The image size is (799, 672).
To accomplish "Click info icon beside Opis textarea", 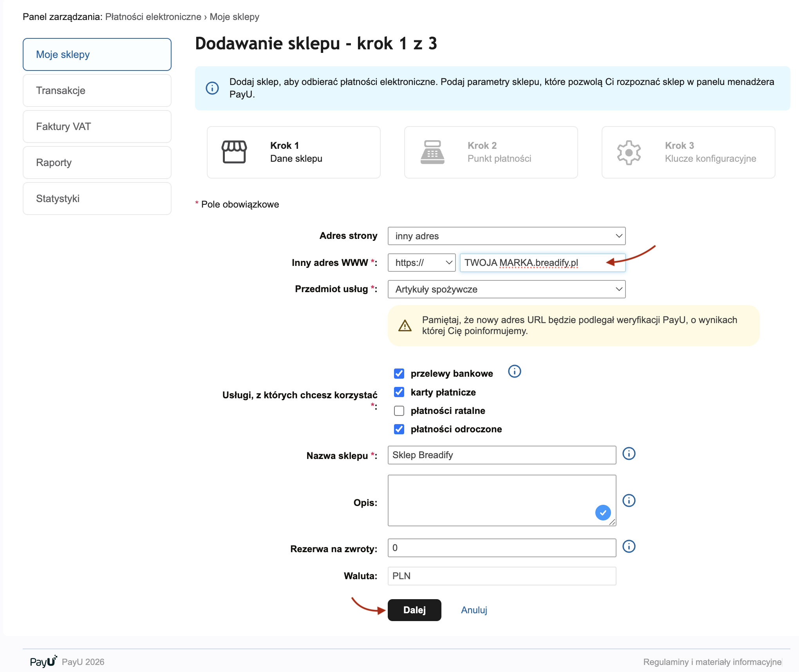I will pos(629,500).
